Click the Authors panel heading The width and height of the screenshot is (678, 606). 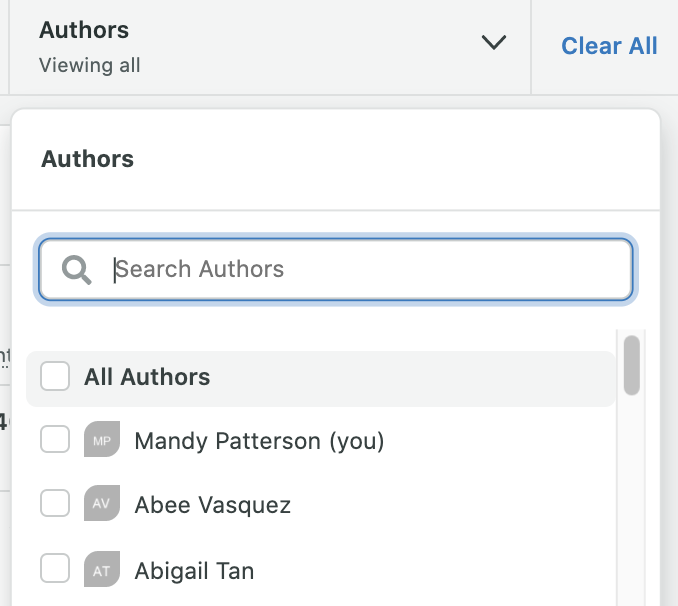[x=87, y=159]
